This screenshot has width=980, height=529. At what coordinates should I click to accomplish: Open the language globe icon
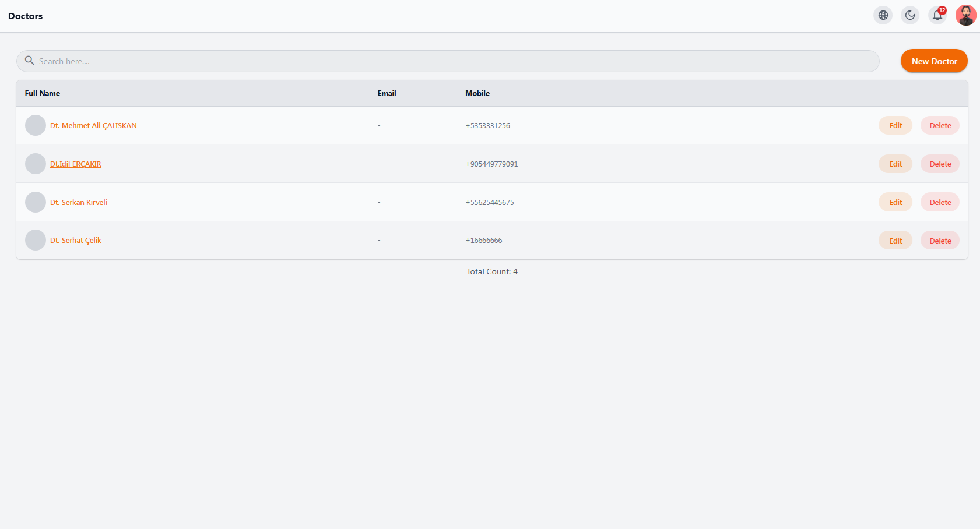tap(883, 15)
